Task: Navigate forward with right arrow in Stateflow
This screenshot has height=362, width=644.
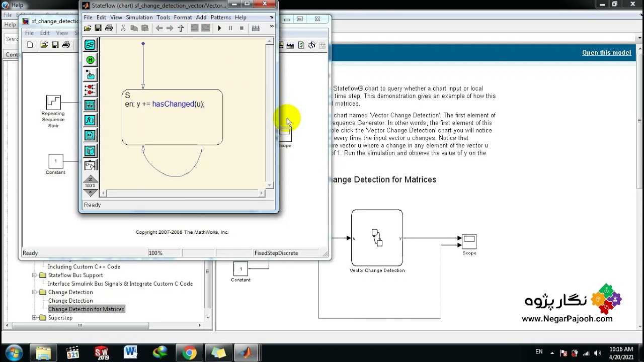Action: coord(170,28)
